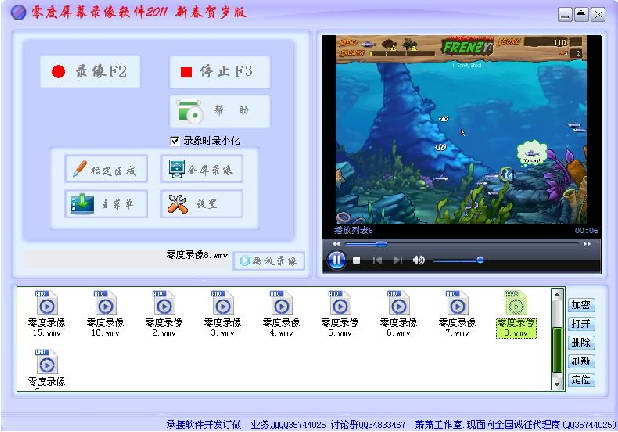618x432 pixels.
Task: Select file 零度录像5.wmv
Action: coord(340,314)
